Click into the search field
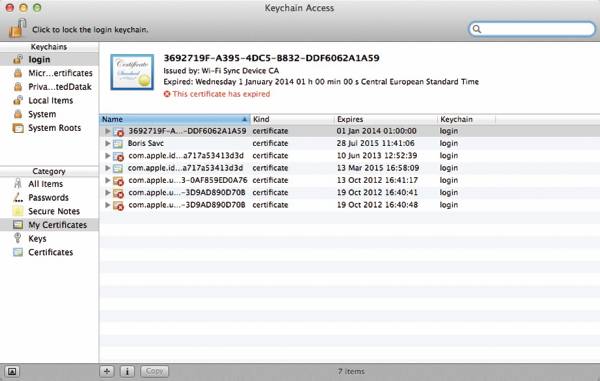The image size is (600, 381). (x=532, y=29)
